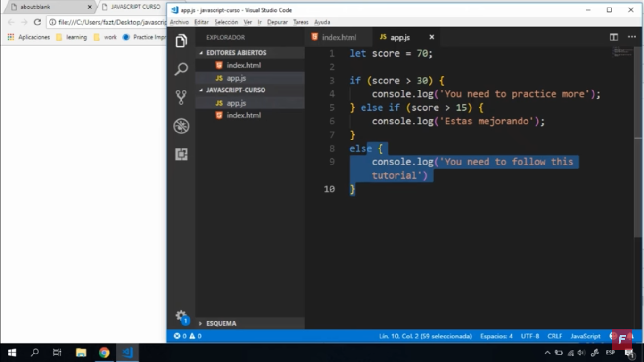644x362 pixels.
Task: Open the Archivo menu
Action: [x=179, y=22]
